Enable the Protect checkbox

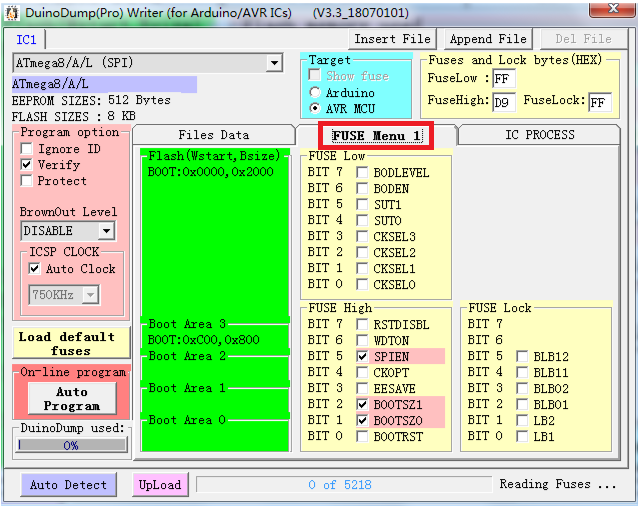coord(27,180)
